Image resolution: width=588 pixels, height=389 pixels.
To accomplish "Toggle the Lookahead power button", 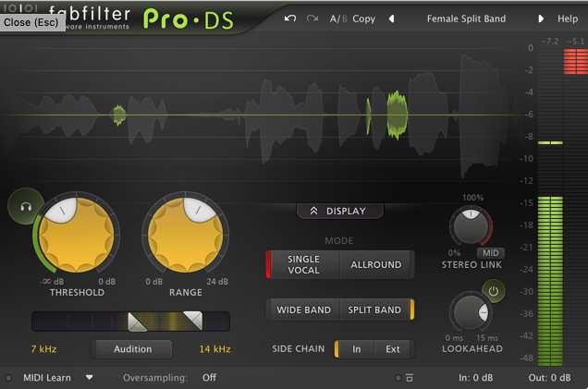I will (x=494, y=291).
